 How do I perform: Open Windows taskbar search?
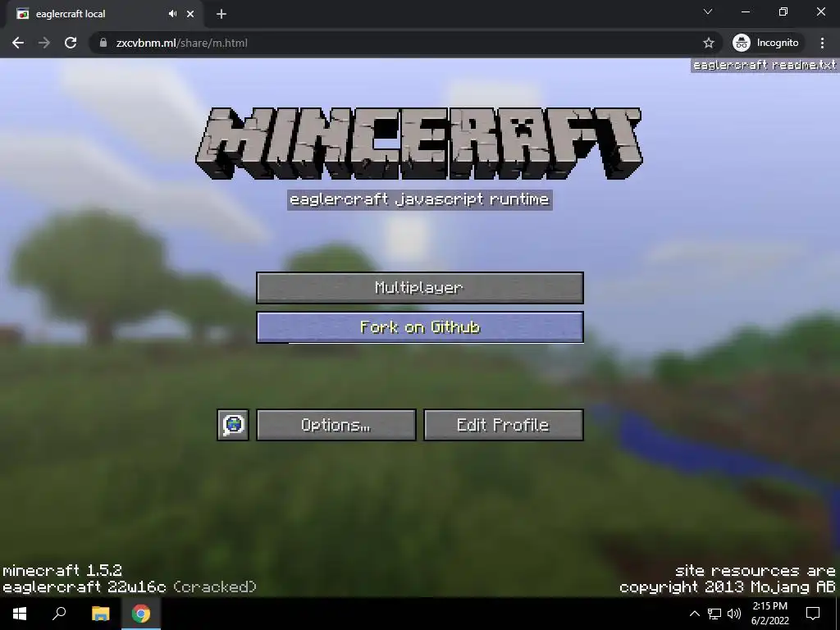[59, 614]
